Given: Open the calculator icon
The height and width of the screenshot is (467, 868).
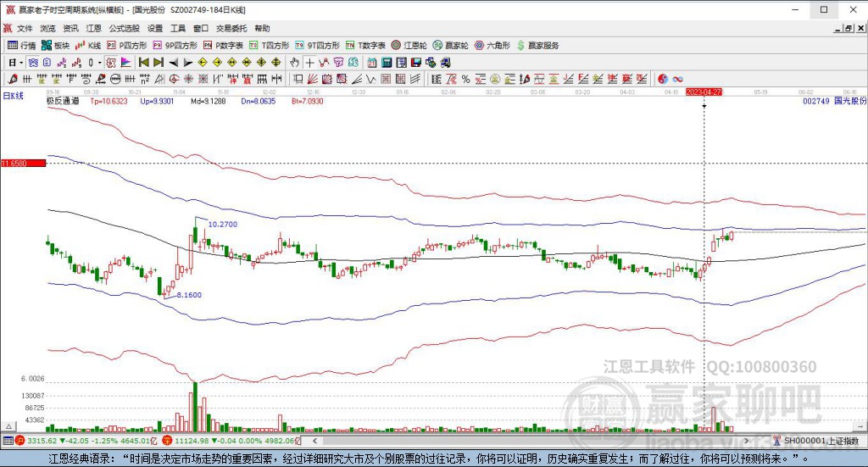Looking at the screenshot, I should coord(387,63).
